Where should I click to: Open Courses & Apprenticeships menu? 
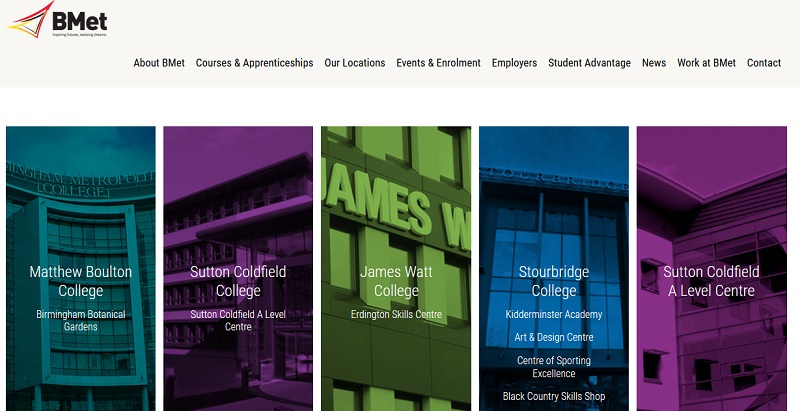pos(255,63)
